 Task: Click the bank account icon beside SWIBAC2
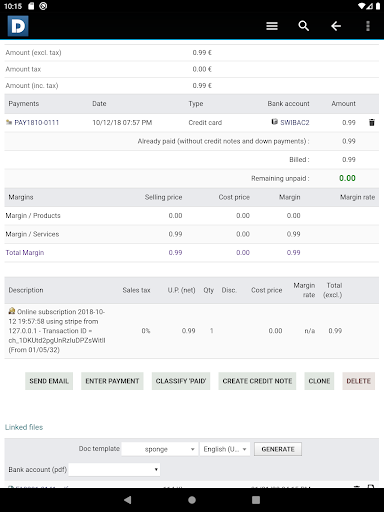tap(274, 122)
